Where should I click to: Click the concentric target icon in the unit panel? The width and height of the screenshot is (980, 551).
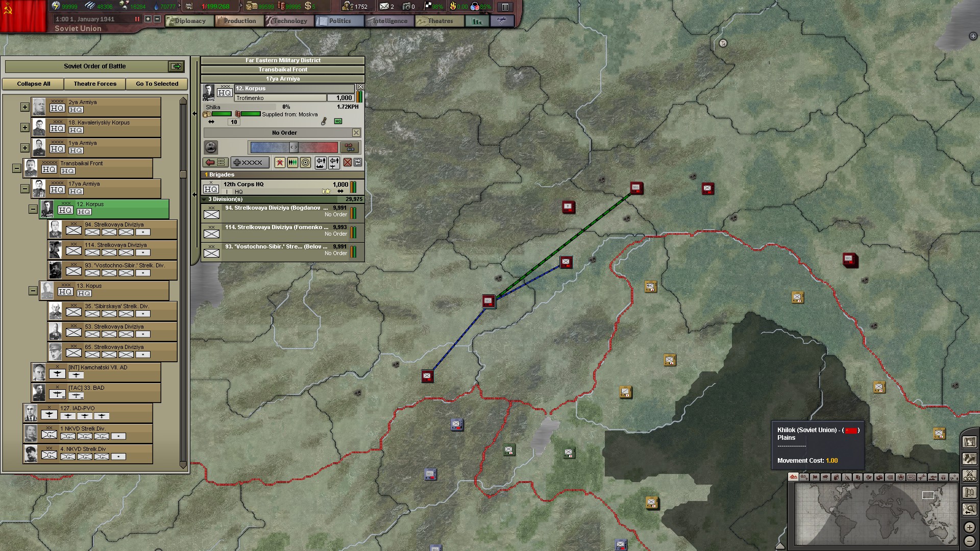point(305,163)
